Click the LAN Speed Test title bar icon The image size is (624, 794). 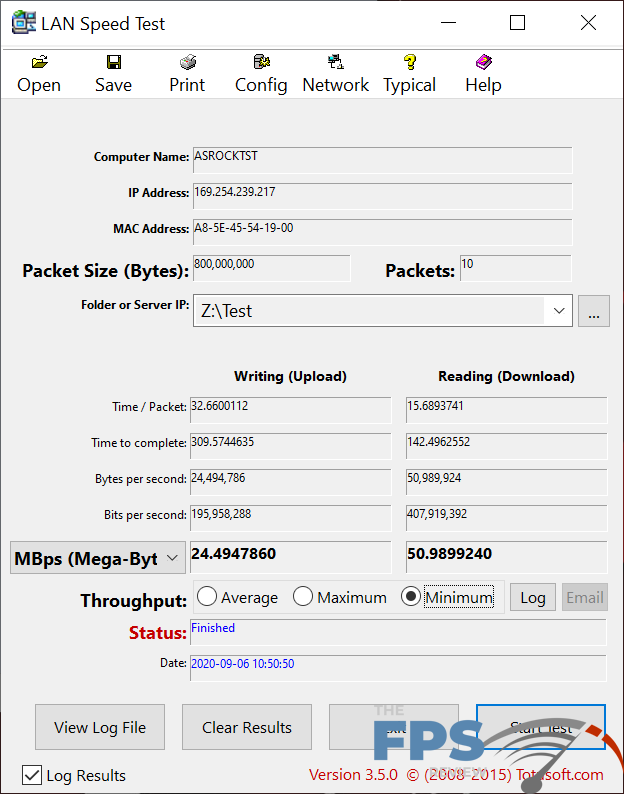click(24, 23)
